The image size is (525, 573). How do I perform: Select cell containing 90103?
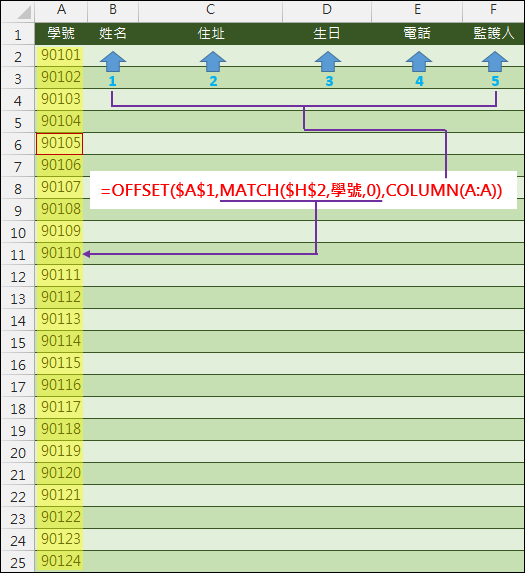click(60, 99)
